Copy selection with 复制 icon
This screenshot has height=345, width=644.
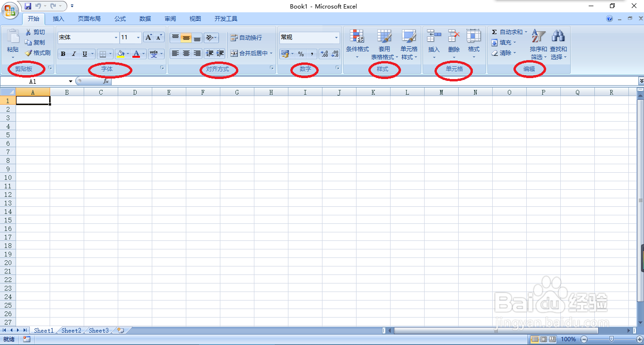coord(28,42)
